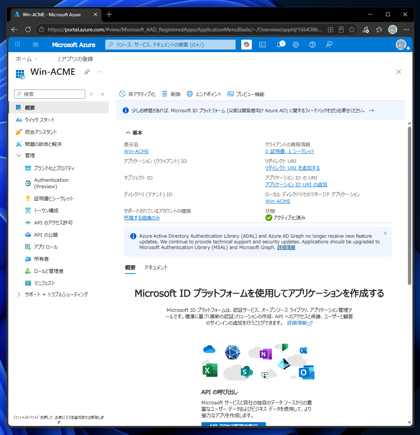Focus the Azure global search bar
This screenshot has width=420, height=435.
click(170, 44)
